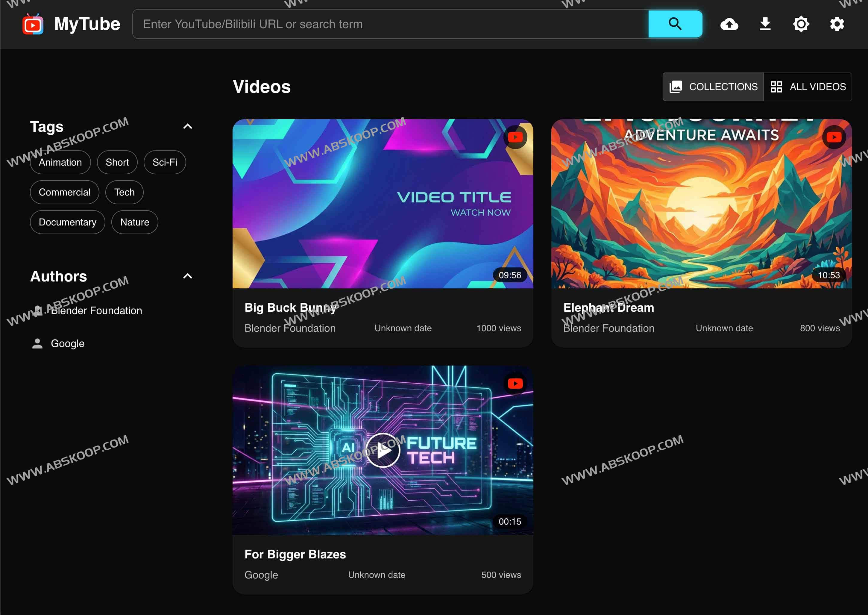Open the Elephant Dream video thumbnail

tap(701, 204)
